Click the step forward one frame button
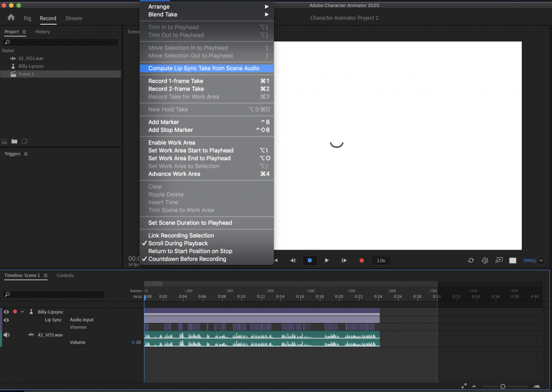Viewport: 552px width, 392px height. click(x=344, y=260)
